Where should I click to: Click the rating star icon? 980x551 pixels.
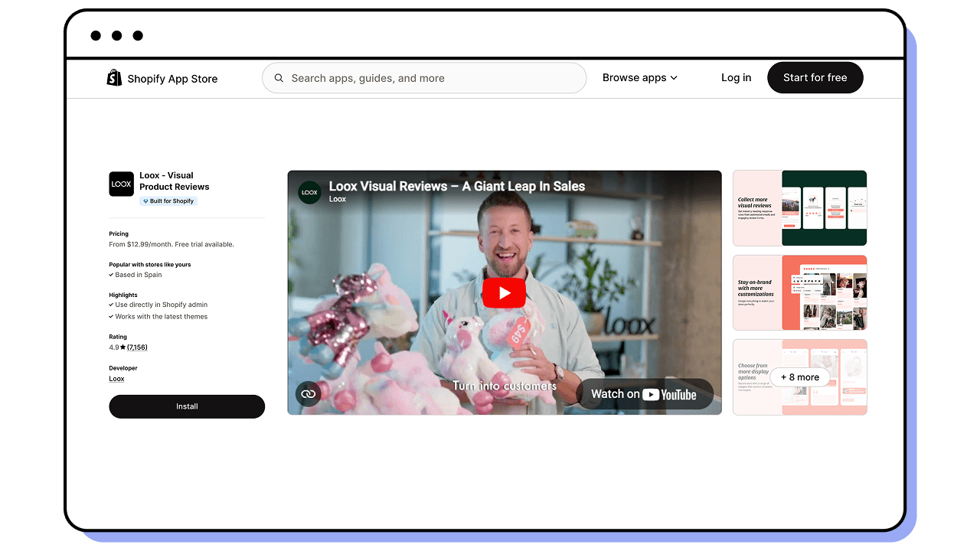click(x=122, y=347)
